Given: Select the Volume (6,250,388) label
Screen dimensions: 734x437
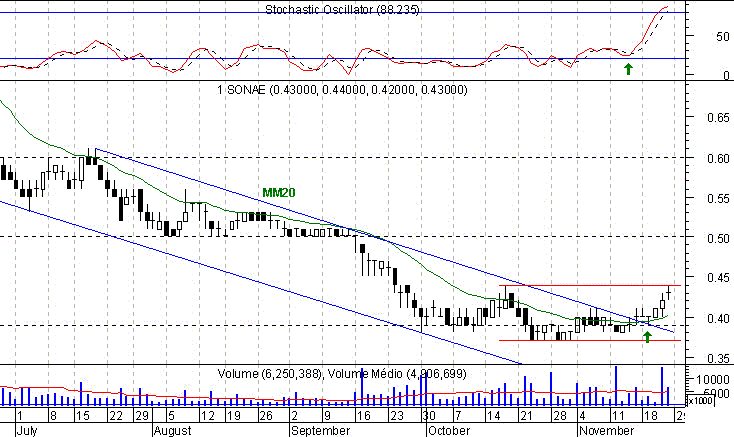Looking at the screenshot, I should (270, 373).
